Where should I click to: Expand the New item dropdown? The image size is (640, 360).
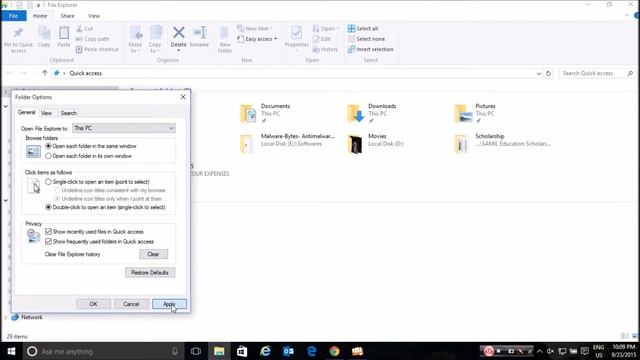point(255,29)
